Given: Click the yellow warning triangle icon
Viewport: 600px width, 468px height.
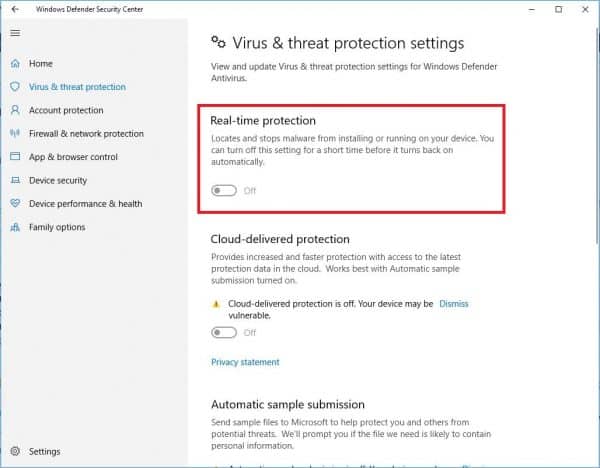Looking at the screenshot, I should [216, 304].
